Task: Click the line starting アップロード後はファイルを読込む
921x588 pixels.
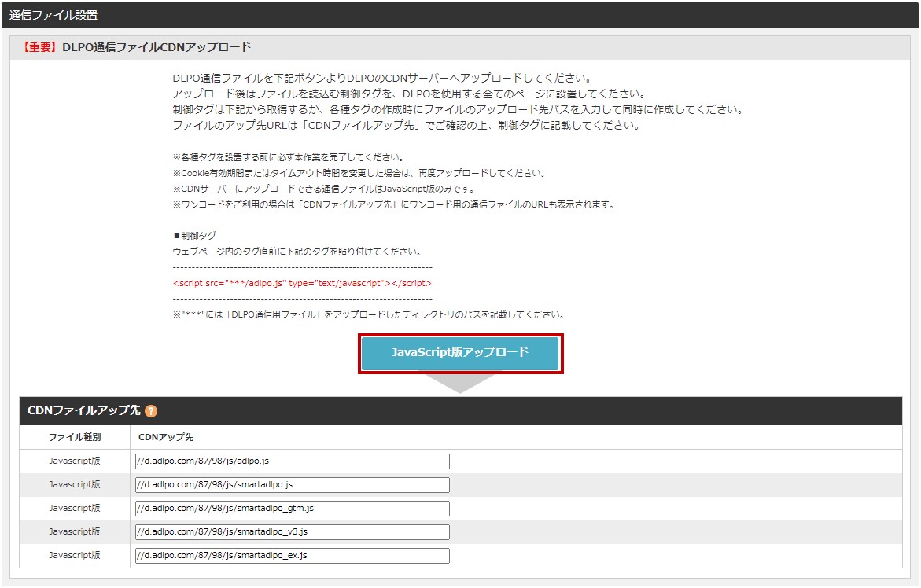Action: point(410,94)
